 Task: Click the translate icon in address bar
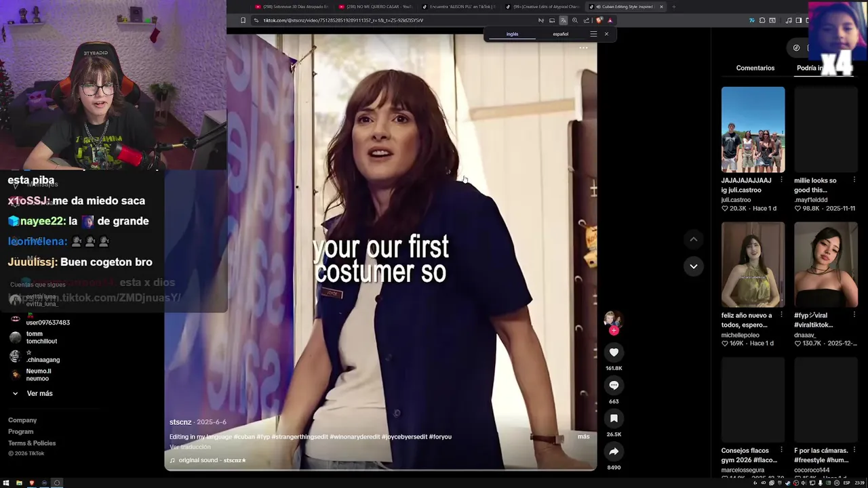click(x=563, y=20)
